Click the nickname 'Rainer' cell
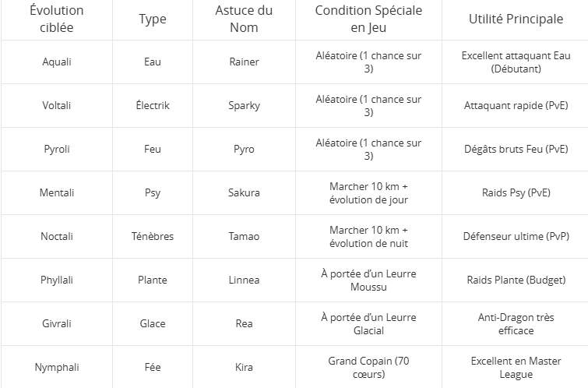The image size is (588, 388). pyautogui.click(x=244, y=62)
